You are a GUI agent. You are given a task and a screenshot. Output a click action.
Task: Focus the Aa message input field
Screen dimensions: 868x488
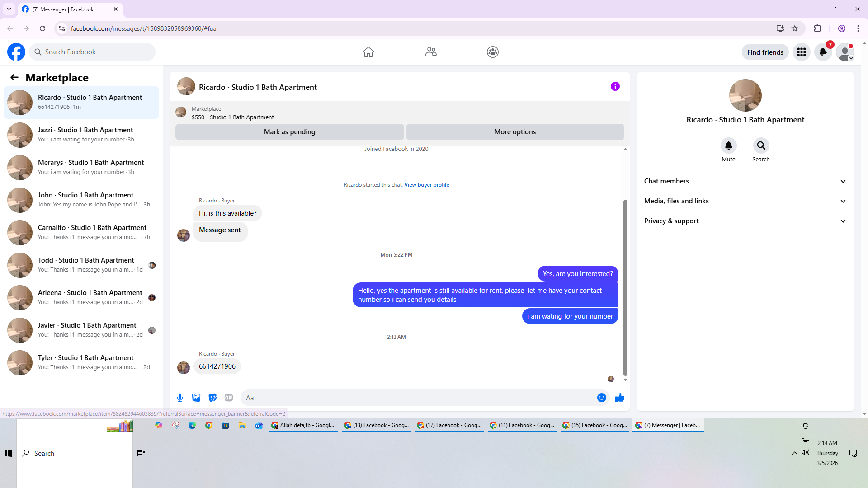[418, 398]
